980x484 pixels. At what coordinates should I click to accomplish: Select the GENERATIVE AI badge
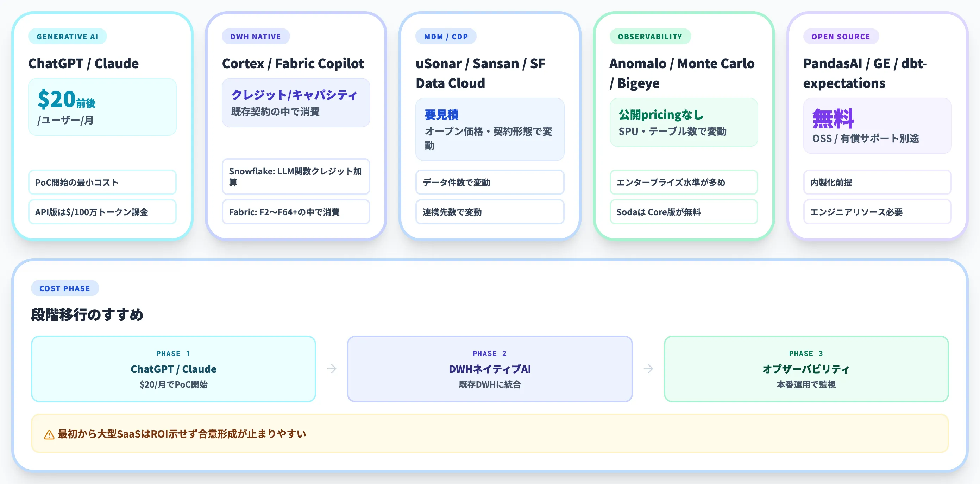(x=67, y=37)
